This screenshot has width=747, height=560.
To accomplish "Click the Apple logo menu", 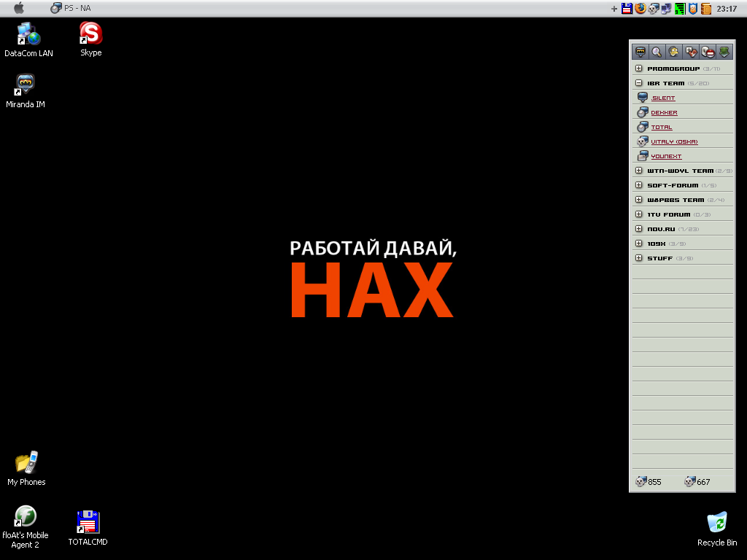I will tap(19, 8).
